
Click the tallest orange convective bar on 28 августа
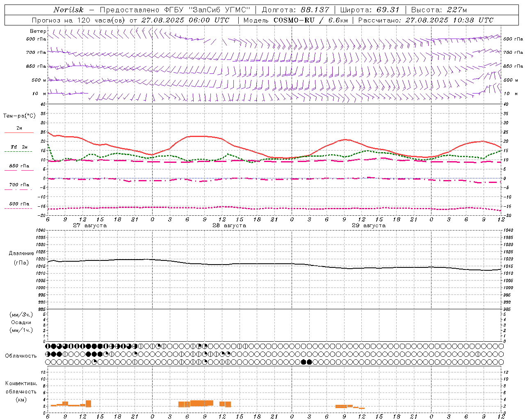point(202,403)
